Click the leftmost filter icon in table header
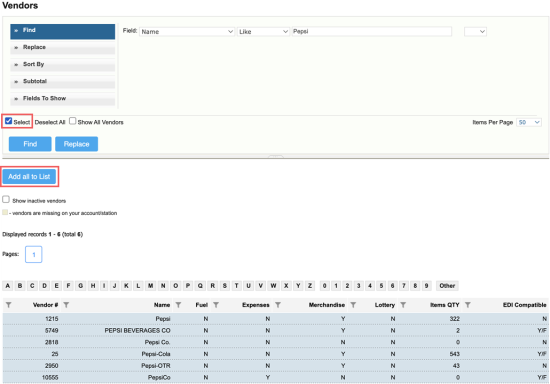This screenshot has height=384, width=550. tap(9, 305)
